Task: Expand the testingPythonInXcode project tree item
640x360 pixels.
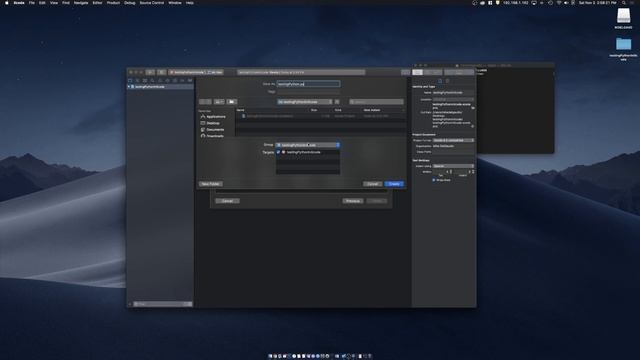Action: click(129, 87)
